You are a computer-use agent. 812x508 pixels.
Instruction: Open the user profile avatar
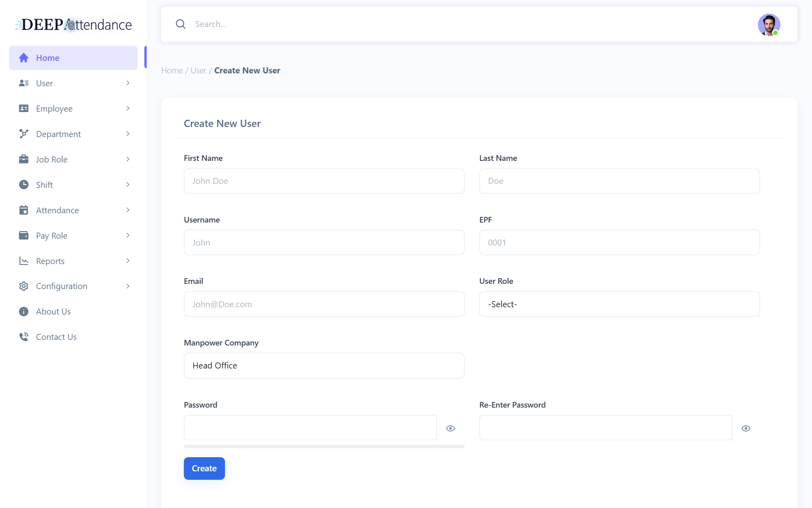pyautogui.click(x=769, y=25)
